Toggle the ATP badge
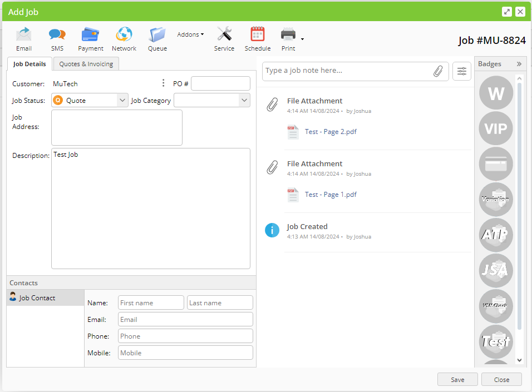 coord(496,235)
